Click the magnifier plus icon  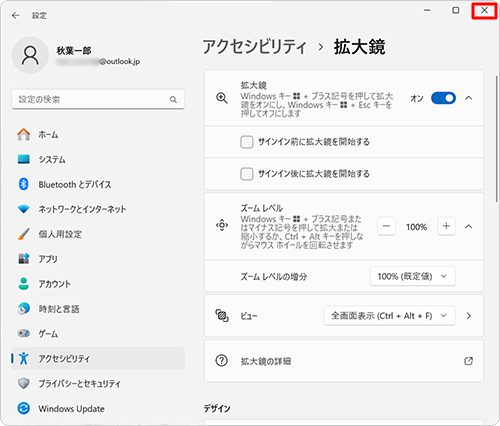[x=222, y=98]
